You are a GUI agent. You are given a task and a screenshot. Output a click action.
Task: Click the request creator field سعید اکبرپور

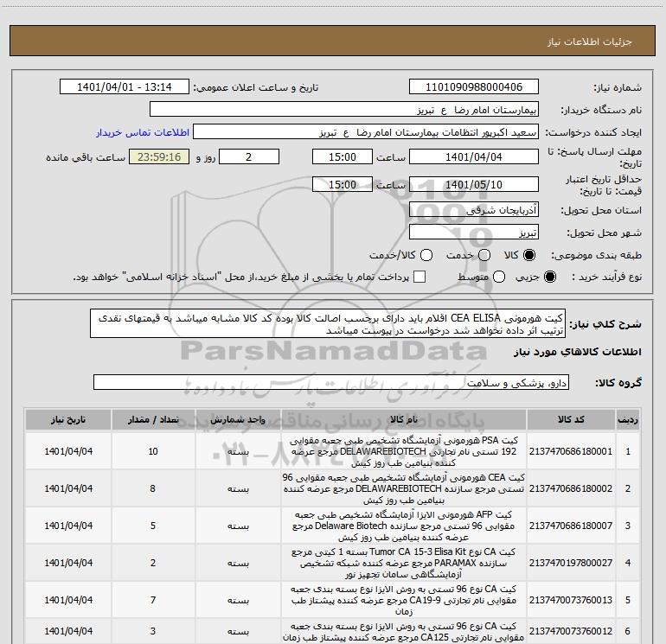pos(366,132)
